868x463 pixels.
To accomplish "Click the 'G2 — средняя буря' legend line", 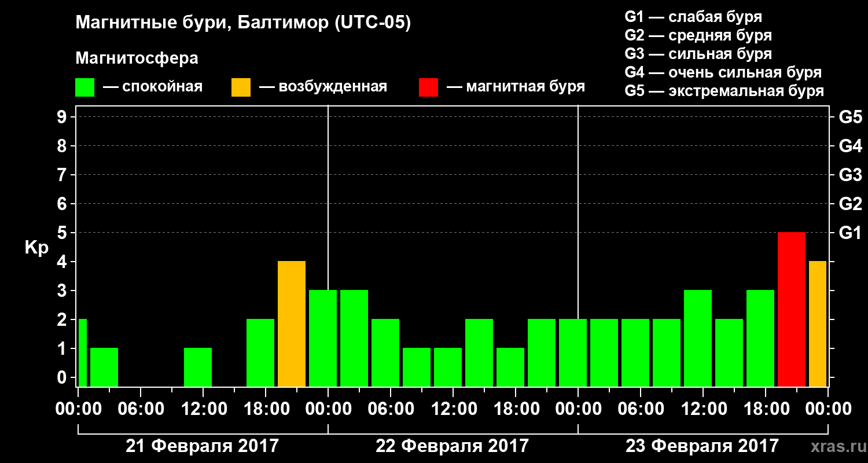I will 698,35.
